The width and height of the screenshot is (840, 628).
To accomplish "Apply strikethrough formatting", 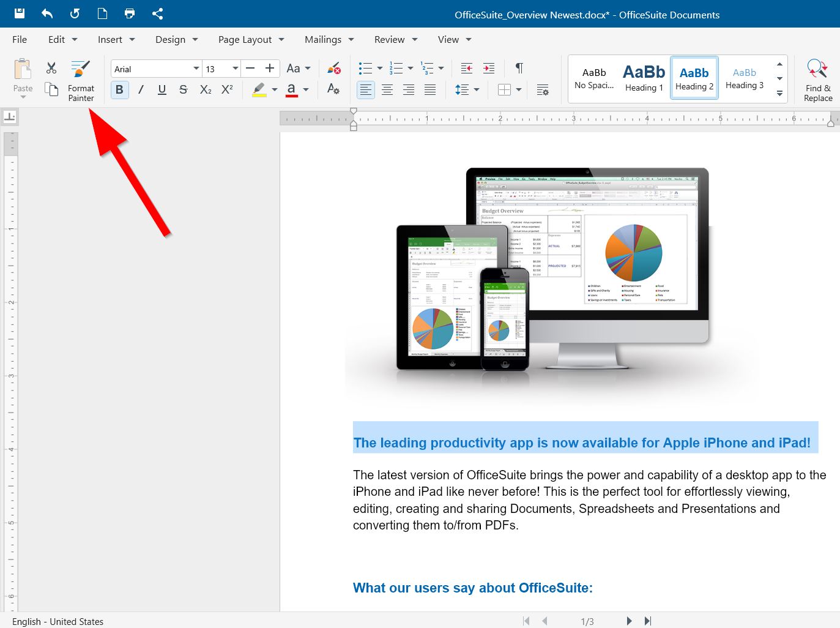I will [183, 89].
